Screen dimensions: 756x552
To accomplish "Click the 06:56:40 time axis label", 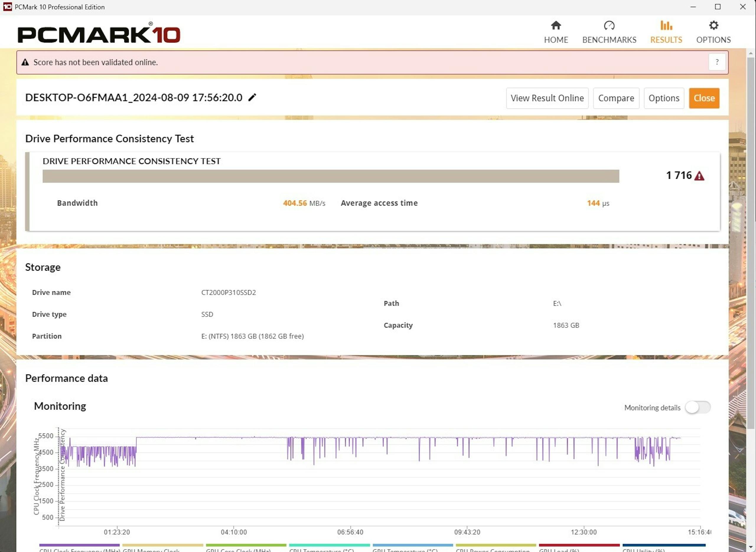I will click(350, 532).
